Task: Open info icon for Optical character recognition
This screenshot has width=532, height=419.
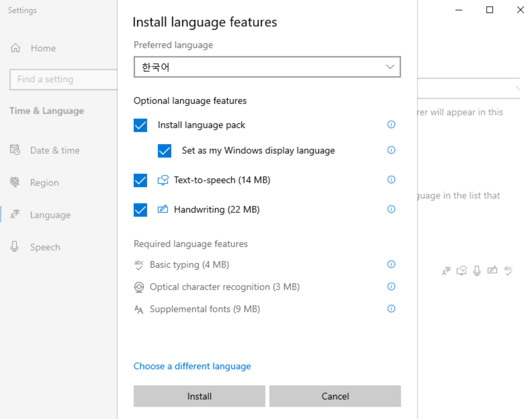Action: point(391,287)
